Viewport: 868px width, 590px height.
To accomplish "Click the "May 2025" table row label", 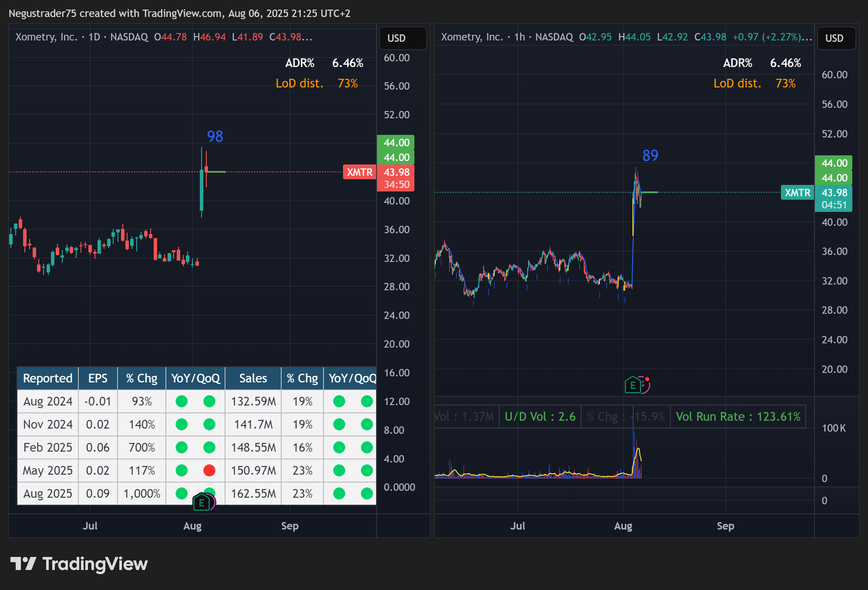I will (48, 470).
